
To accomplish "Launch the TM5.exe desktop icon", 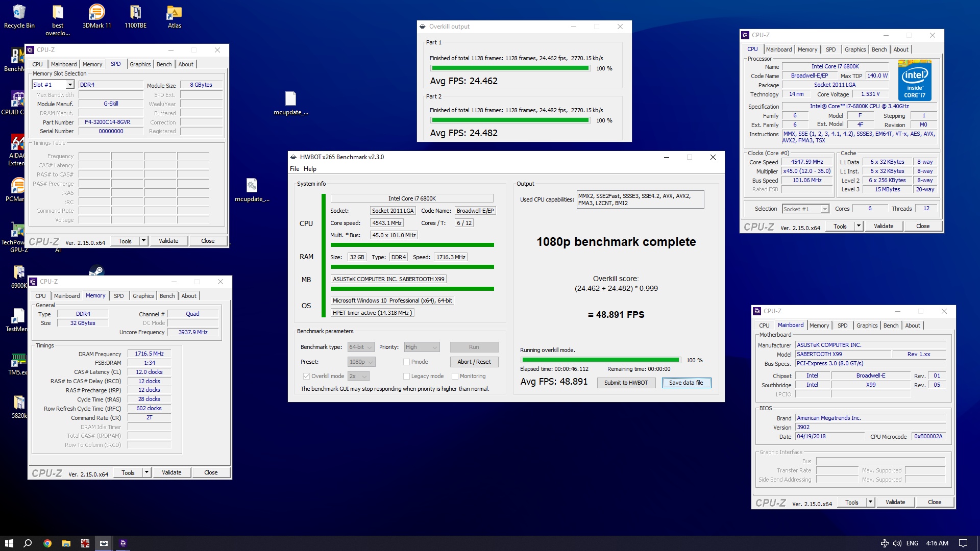I will (x=18, y=363).
